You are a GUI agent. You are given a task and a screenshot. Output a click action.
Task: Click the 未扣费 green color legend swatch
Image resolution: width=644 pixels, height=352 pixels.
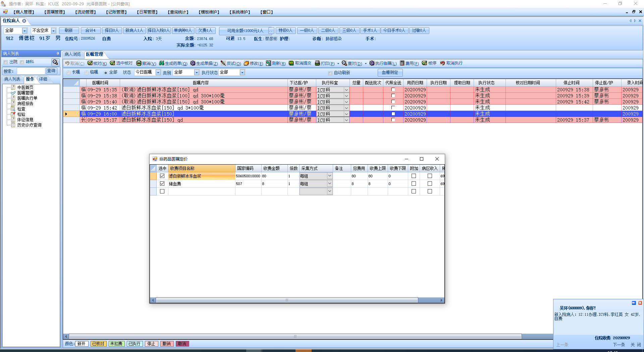point(116,344)
